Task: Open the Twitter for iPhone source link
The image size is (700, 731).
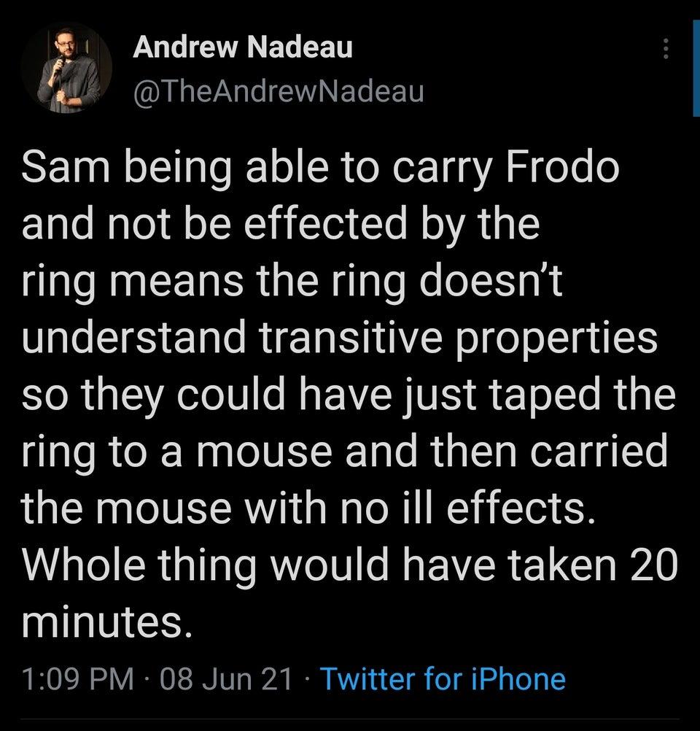Action: tap(443, 678)
